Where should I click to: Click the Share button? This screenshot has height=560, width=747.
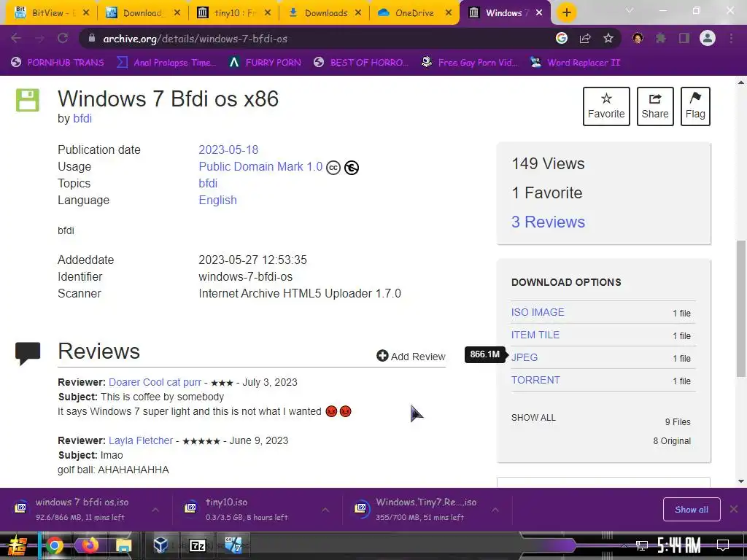[x=655, y=106]
